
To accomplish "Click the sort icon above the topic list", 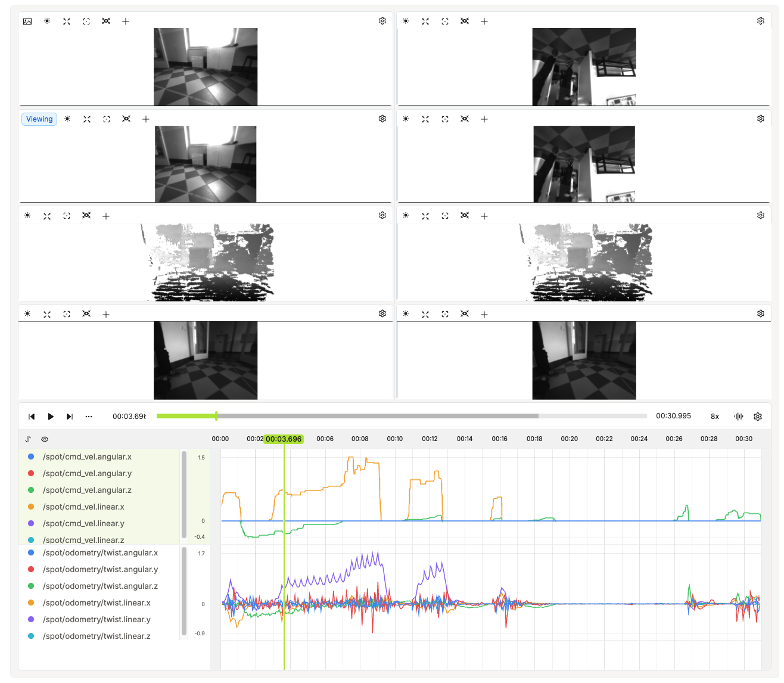I will pos(28,439).
